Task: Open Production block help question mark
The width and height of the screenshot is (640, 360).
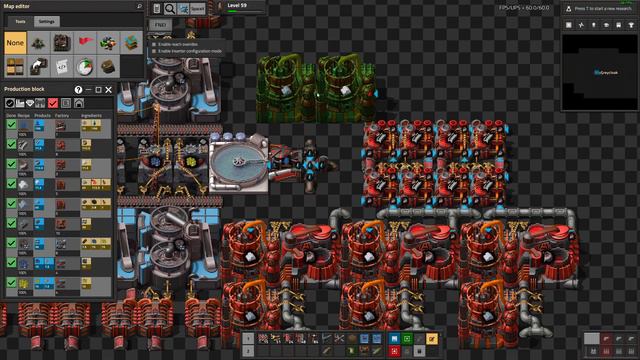Action: pyautogui.click(x=78, y=89)
